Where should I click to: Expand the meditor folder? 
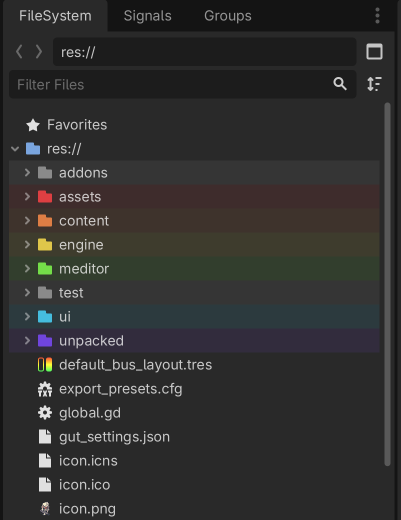click(x=27, y=269)
